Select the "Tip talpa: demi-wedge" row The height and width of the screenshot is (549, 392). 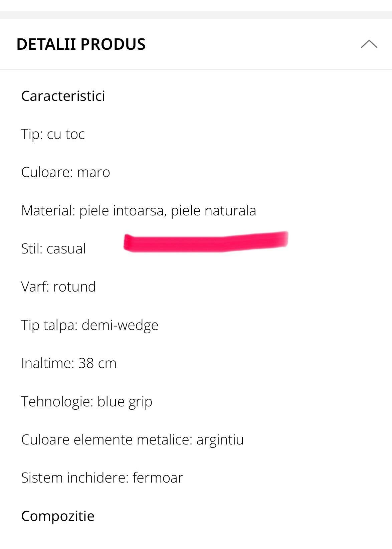[x=89, y=325]
